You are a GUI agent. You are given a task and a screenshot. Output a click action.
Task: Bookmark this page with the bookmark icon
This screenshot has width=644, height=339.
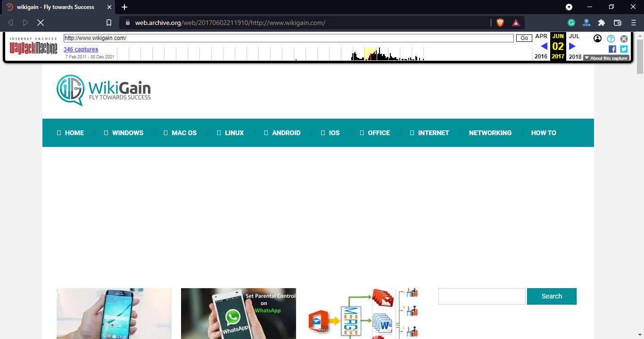click(x=109, y=23)
